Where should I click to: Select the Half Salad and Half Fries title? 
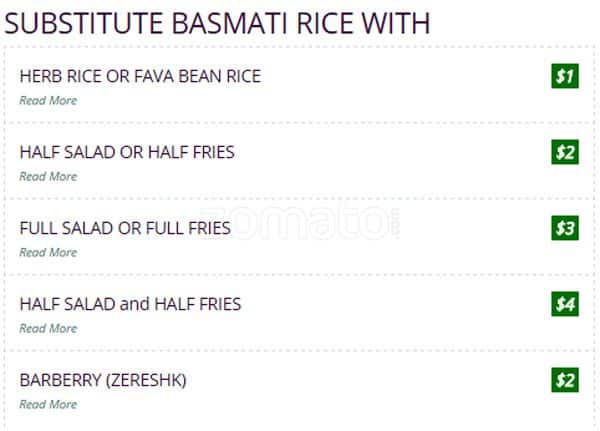(130, 304)
